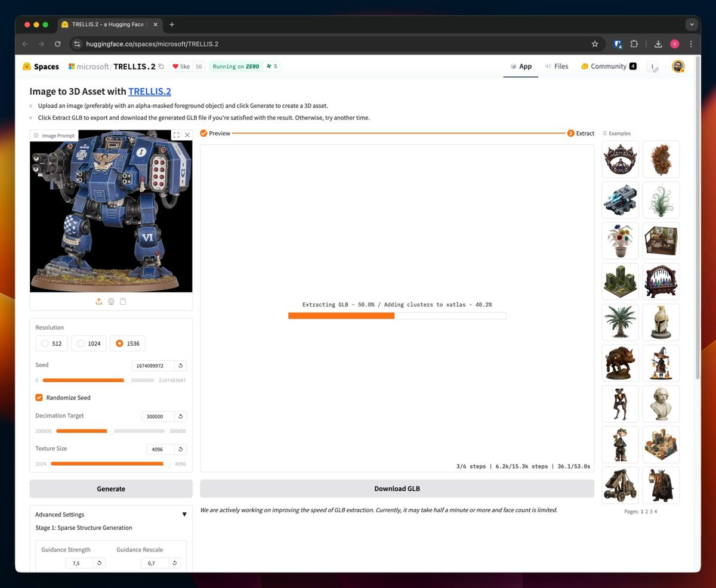Open the Chrome profile avatar V
716x588 pixels.
(675, 44)
